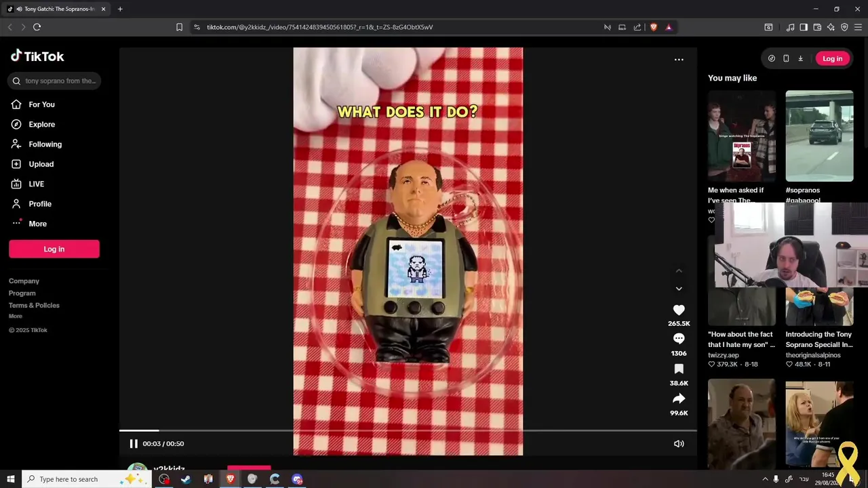The width and height of the screenshot is (868, 488).
Task: Open the Explore page
Action: 41,124
